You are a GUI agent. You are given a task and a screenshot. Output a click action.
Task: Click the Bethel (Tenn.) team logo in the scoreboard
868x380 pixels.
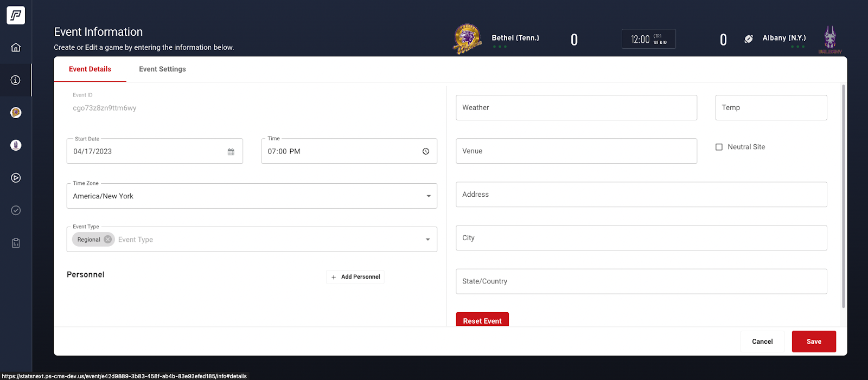[x=468, y=39]
